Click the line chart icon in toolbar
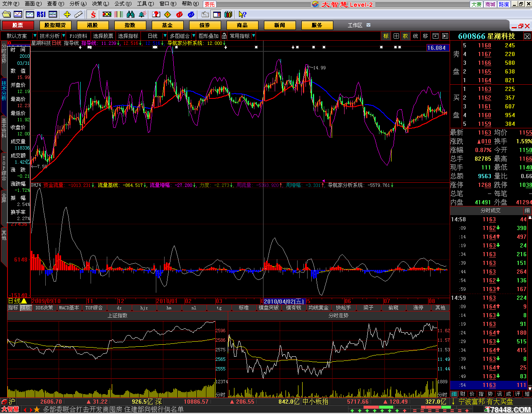The image size is (532, 414). click(18, 15)
